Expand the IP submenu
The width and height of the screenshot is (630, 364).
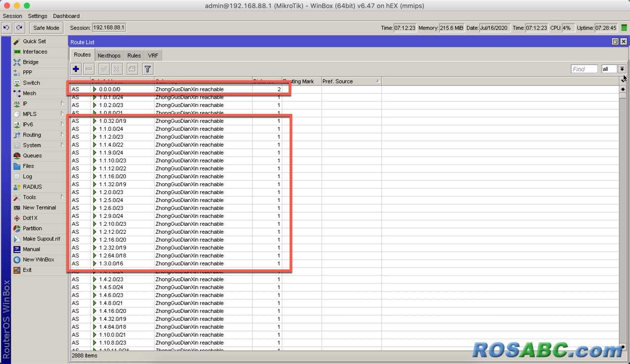coord(62,104)
